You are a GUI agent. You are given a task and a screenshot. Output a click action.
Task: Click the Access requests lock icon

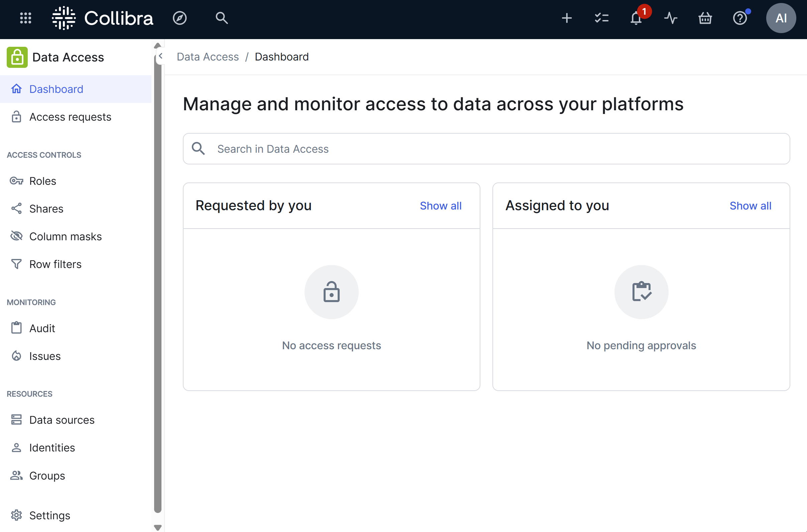pyautogui.click(x=16, y=116)
